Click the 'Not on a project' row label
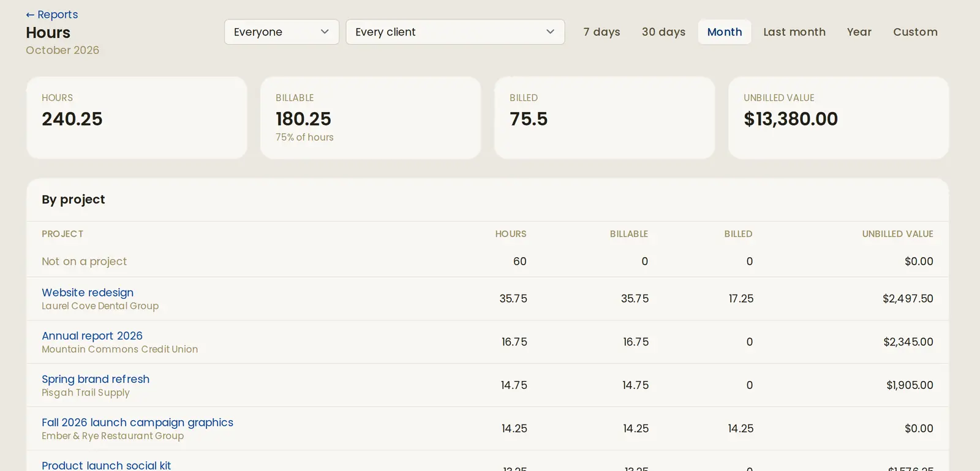980x471 pixels. coord(85,262)
